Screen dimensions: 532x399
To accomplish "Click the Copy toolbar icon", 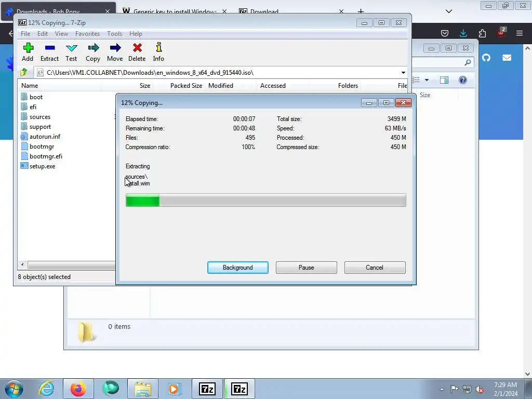I will coord(93,52).
